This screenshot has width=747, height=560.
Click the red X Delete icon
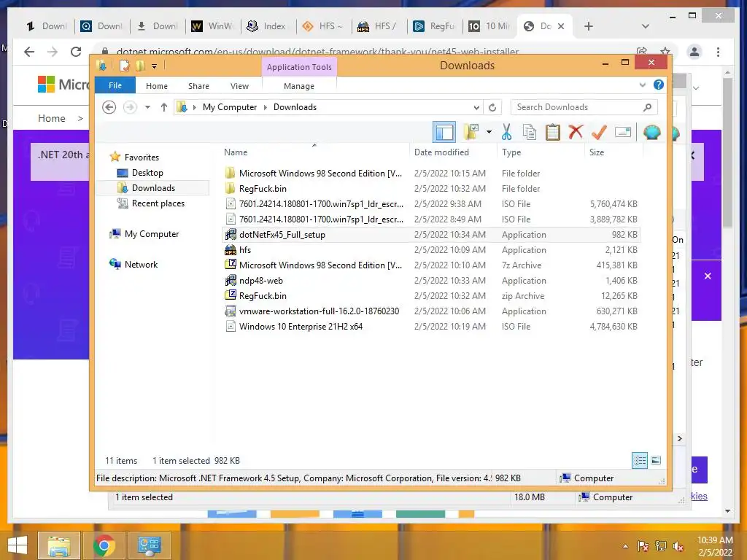coord(576,131)
